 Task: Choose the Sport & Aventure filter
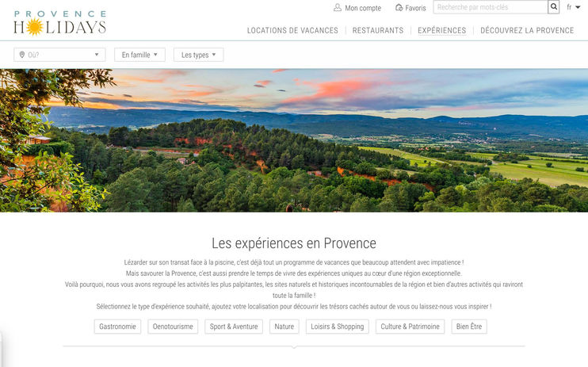234,327
